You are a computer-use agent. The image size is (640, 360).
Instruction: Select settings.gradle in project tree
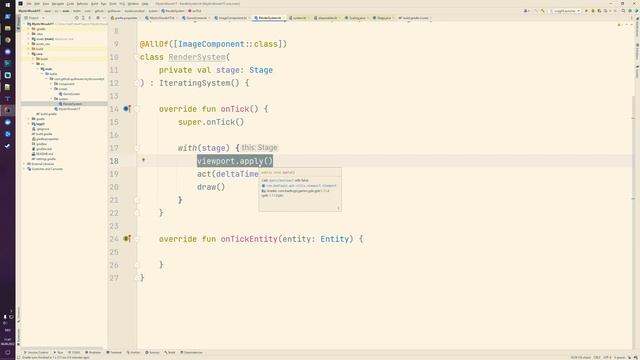tap(44, 159)
